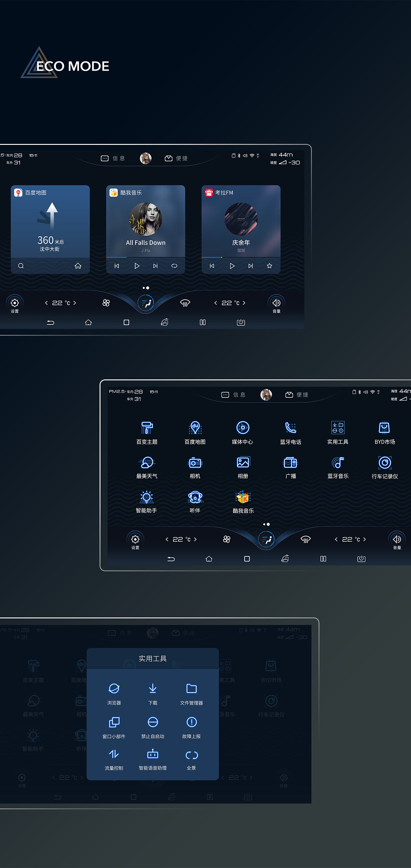The width and height of the screenshot is (411, 868).
Task: Open 便捷 tab in middle screen
Action: 297,395
